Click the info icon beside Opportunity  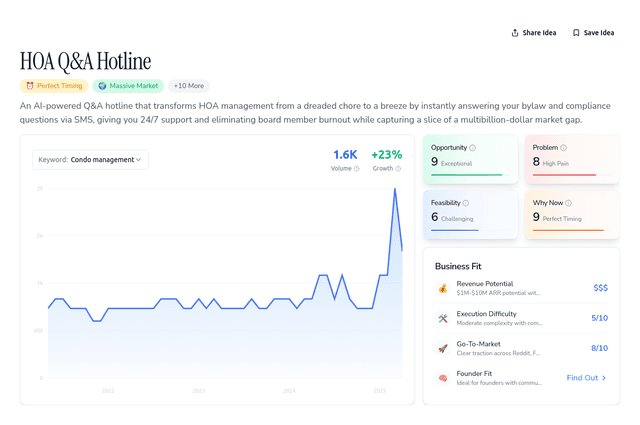coord(473,148)
